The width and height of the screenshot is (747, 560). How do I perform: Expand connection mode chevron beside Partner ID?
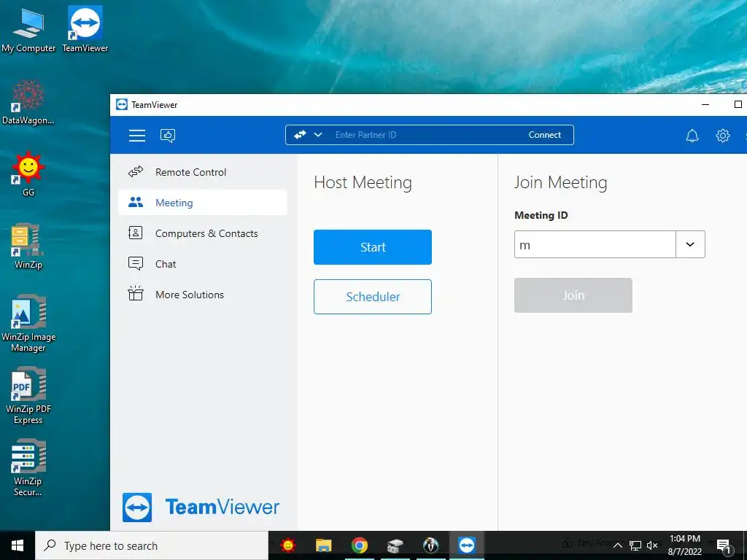coord(318,135)
